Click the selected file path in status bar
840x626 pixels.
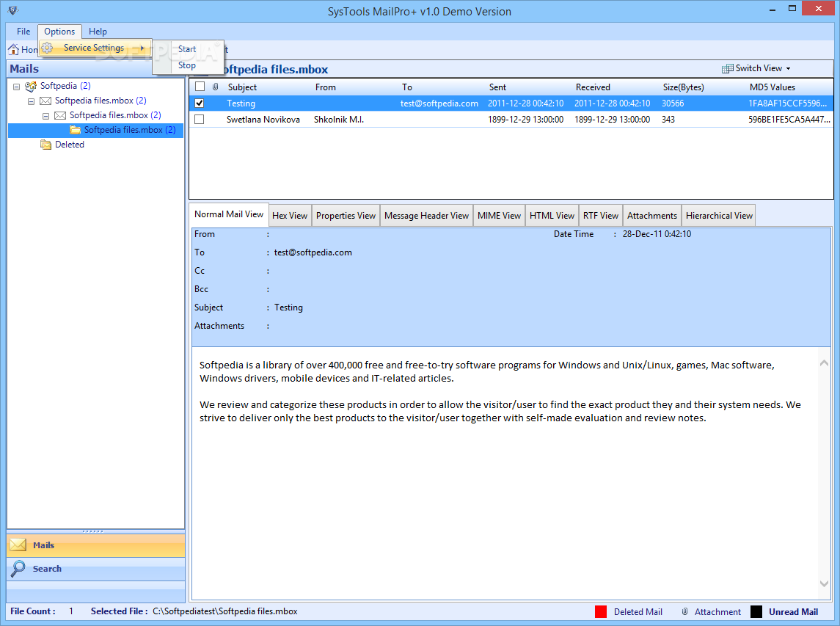click(225, 611)
